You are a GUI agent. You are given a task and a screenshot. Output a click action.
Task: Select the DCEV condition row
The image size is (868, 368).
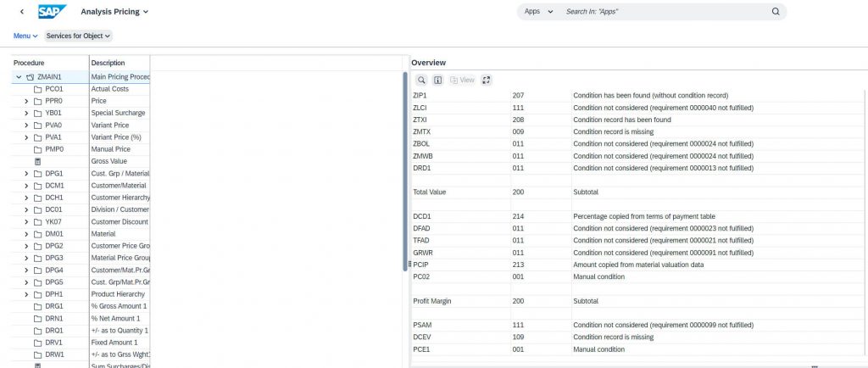639,337
